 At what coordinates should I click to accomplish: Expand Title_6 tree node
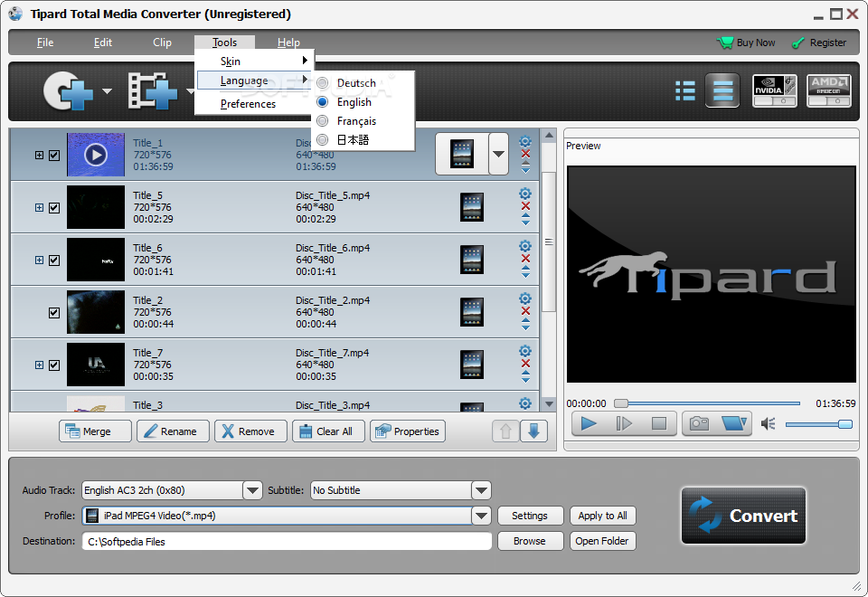pyautogui.click(x=39, y=261)
